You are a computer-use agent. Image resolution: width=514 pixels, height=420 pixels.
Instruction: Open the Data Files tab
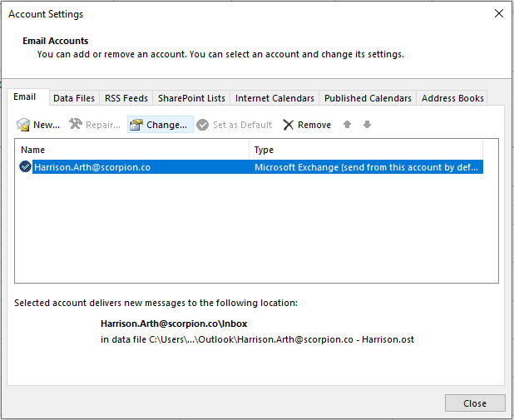74,98
